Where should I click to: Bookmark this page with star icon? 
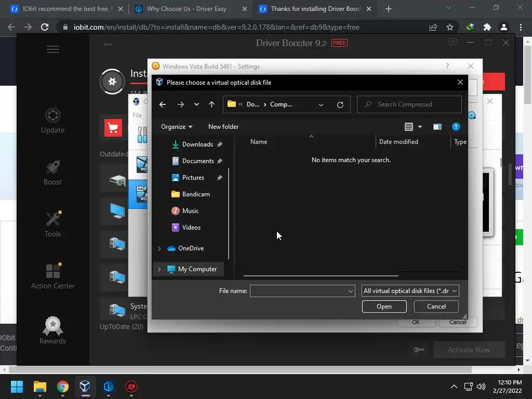click(x=450, y=27)
